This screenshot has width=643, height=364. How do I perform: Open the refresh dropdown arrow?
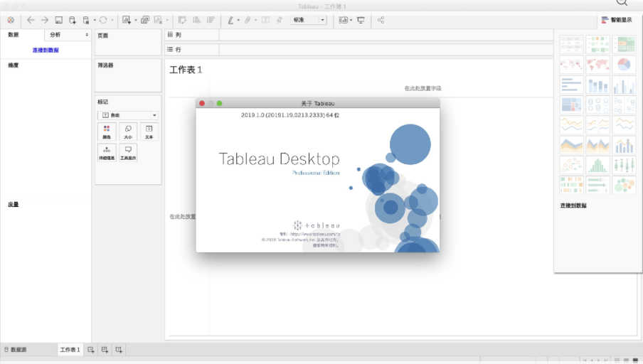(x=112, y=20)
